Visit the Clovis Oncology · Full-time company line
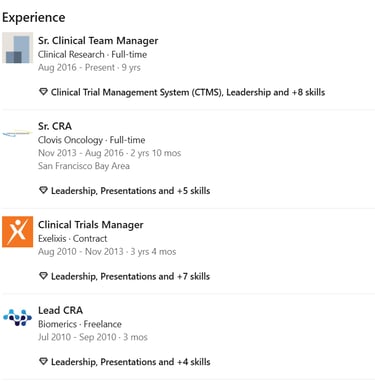Screen dimensions: 375x389 [92, 140]
